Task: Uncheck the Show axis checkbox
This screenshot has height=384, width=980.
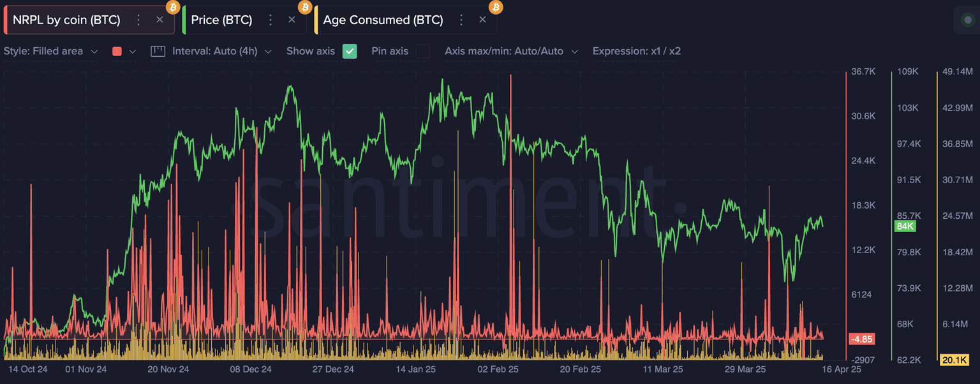Action: (350, 51)
